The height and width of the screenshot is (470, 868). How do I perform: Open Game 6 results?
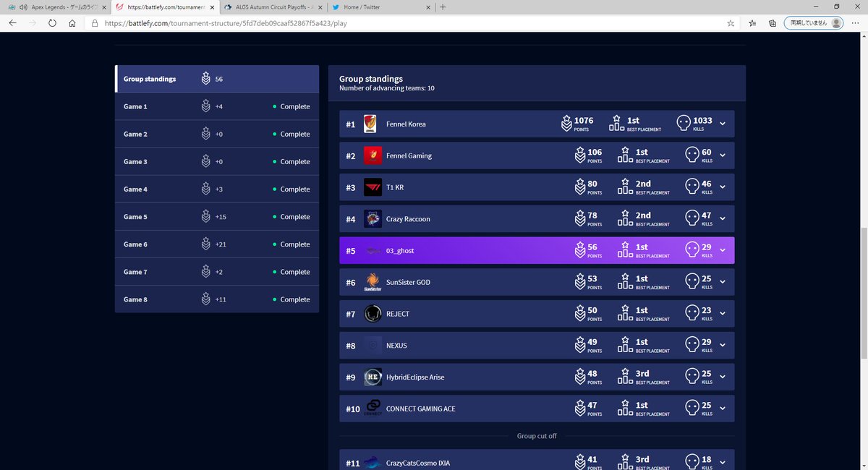tap(217, 244)
